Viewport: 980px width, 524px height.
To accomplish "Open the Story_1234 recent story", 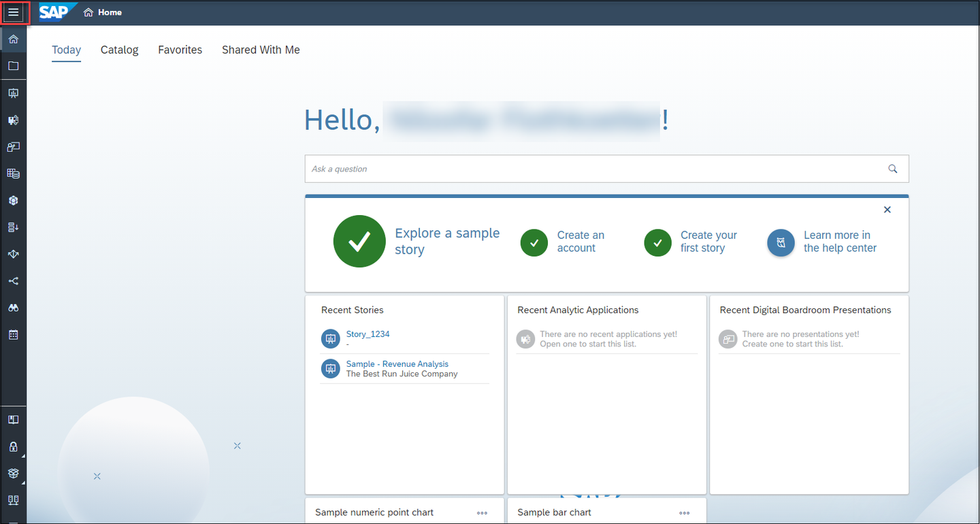I will (368, 334).
